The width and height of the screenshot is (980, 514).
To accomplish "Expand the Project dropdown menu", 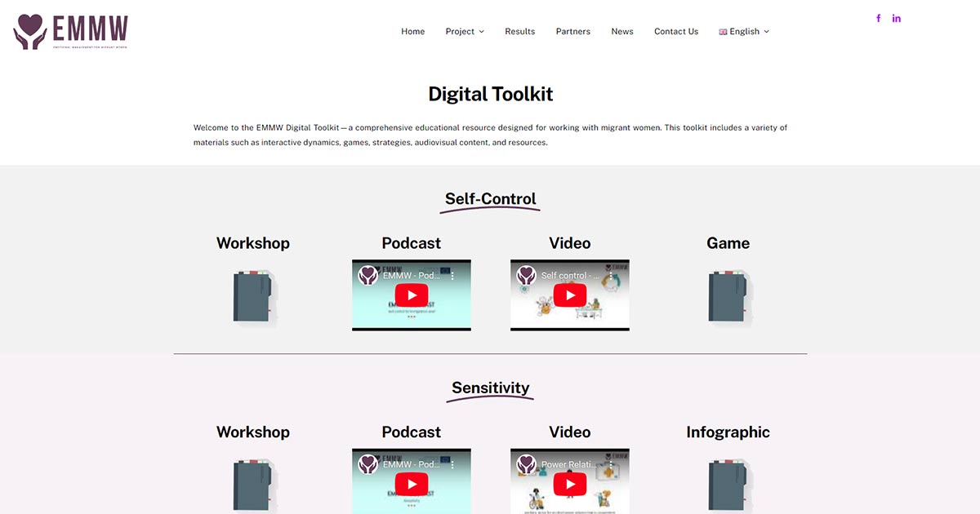I will (465, 32).
